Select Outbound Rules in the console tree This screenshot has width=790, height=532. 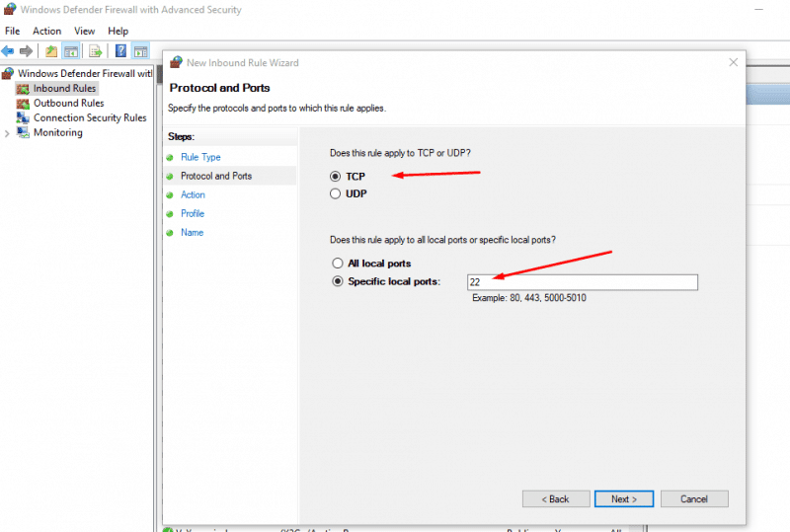point(68,104)
